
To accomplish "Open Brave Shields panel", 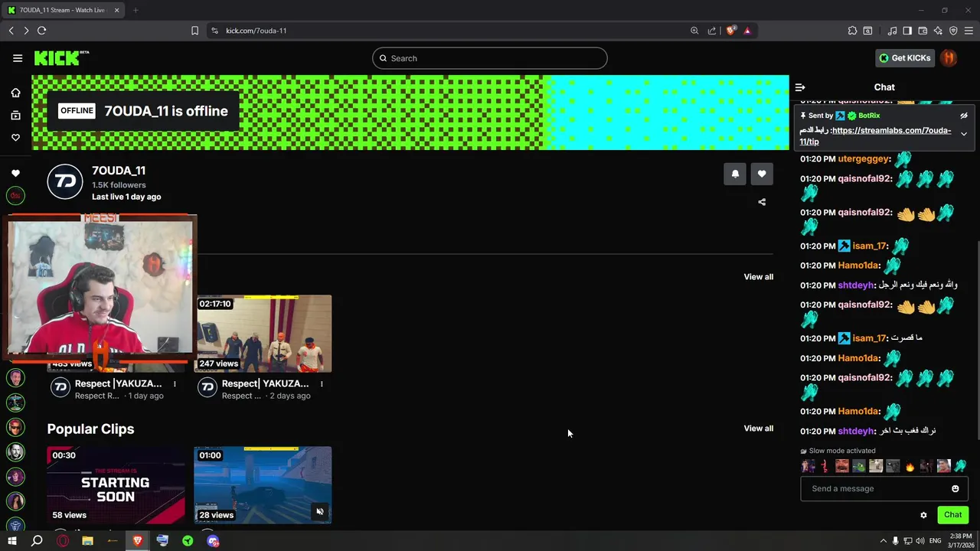I will point(730,31).
